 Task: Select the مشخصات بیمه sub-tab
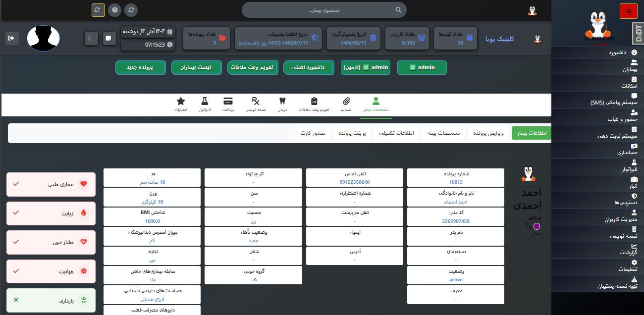(444, 133)
